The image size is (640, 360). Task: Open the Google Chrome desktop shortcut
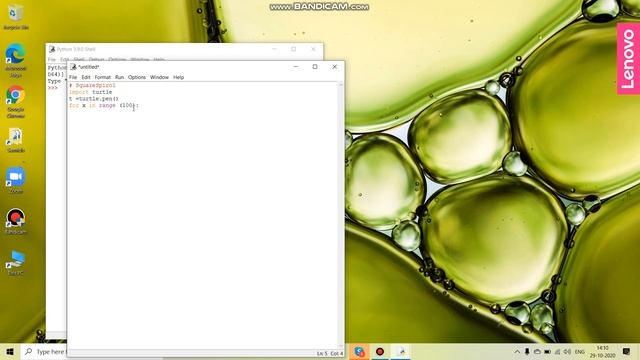click(16, 102)
